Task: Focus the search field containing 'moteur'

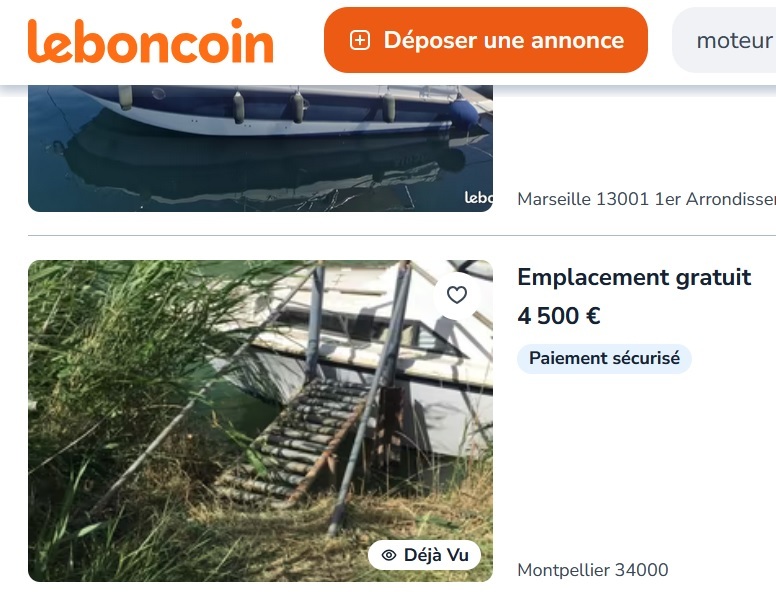Action: tap(725, 40)
